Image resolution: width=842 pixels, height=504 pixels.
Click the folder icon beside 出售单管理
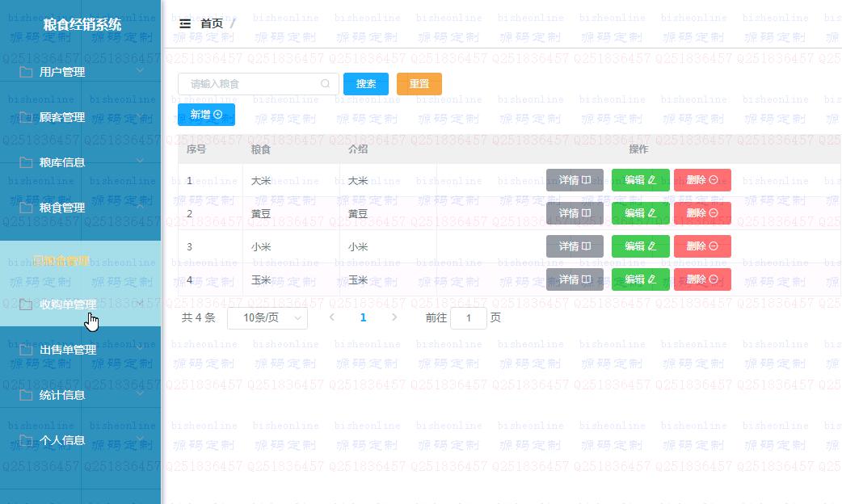point(26,350)
